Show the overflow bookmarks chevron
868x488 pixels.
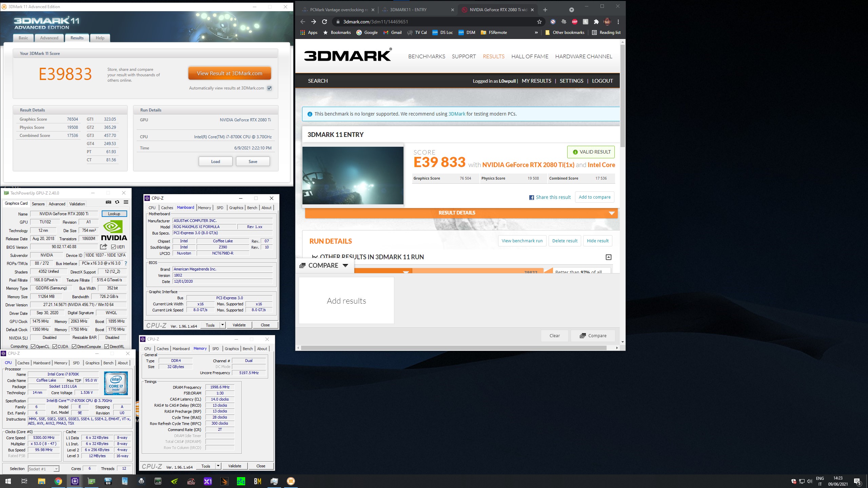[x=536, y=33]
